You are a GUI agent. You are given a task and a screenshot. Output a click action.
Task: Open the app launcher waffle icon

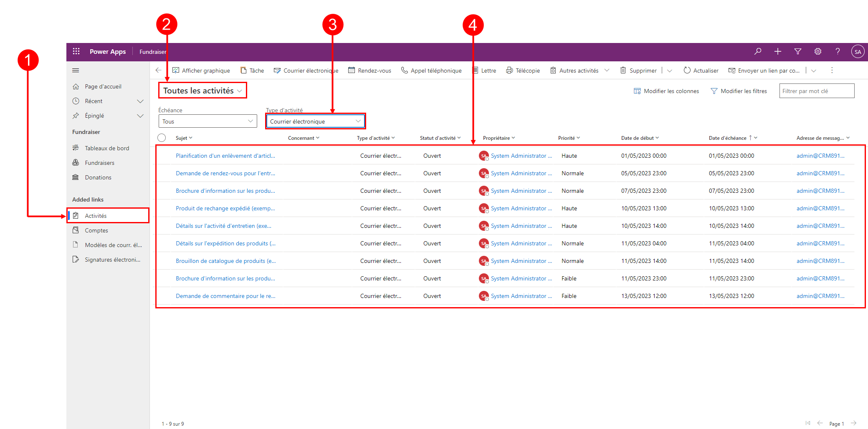tap(76, 51)
